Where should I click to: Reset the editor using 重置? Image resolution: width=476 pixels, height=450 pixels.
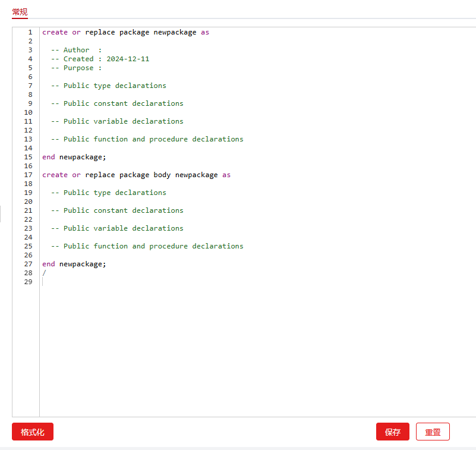click(433, 432)
